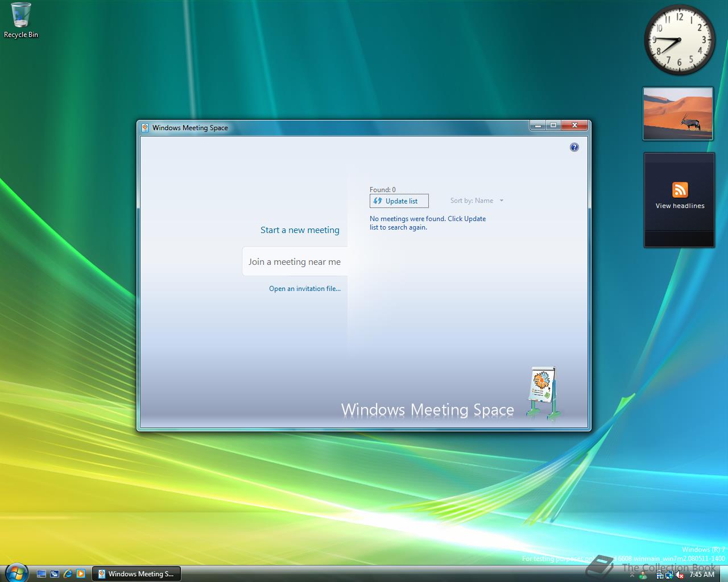Expand hidden tray icons chevron
The width and height of the screenshot is (728, 582).
pos(632,575)
